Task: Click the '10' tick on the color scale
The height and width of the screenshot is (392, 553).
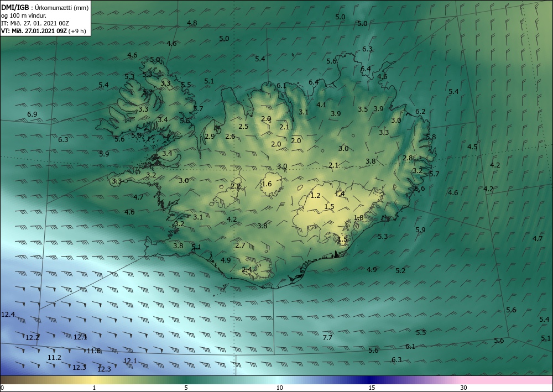Action: [x=279, y=388]
